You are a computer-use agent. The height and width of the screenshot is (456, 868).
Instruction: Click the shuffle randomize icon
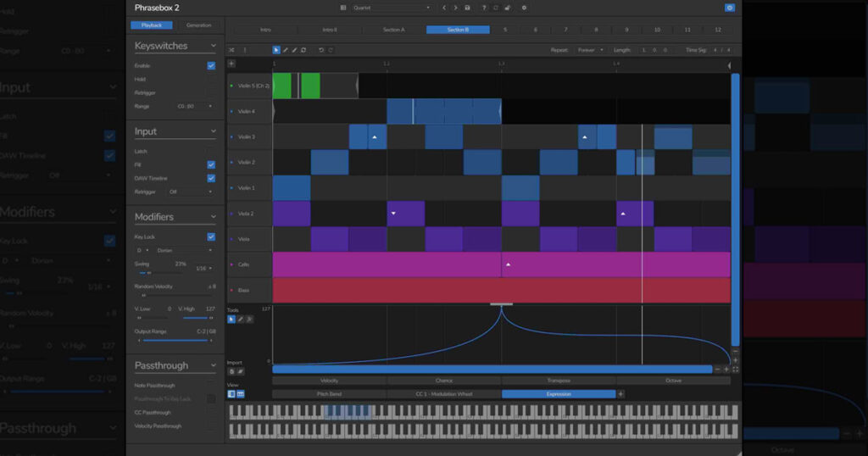pos(231,50)
